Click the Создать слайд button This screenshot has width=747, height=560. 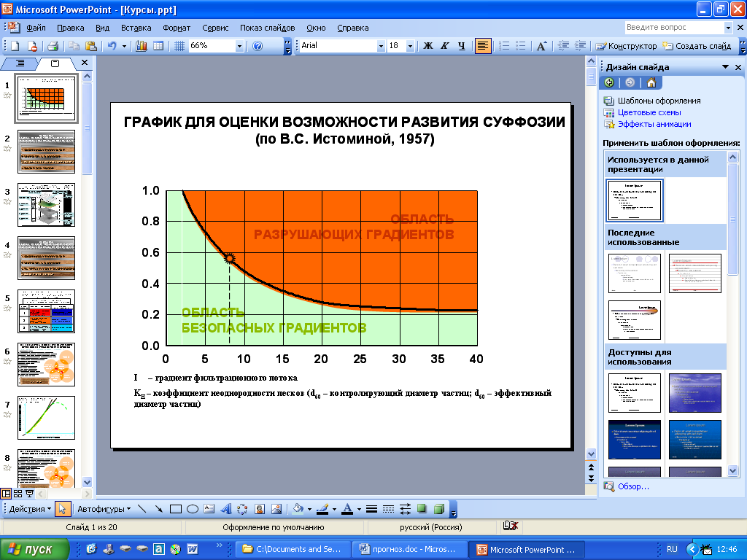pyautogui.click(x=697, y=46)
